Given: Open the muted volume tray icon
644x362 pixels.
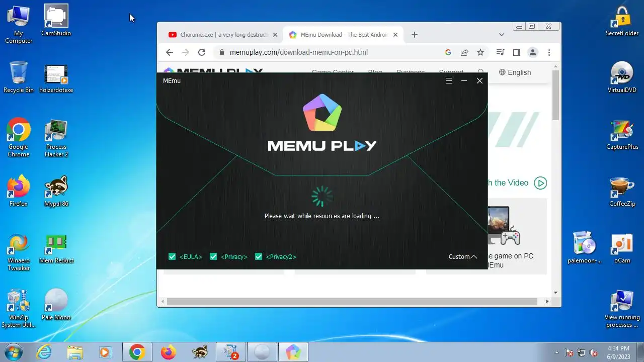Looking at the screenshot, I should (593, 352).
